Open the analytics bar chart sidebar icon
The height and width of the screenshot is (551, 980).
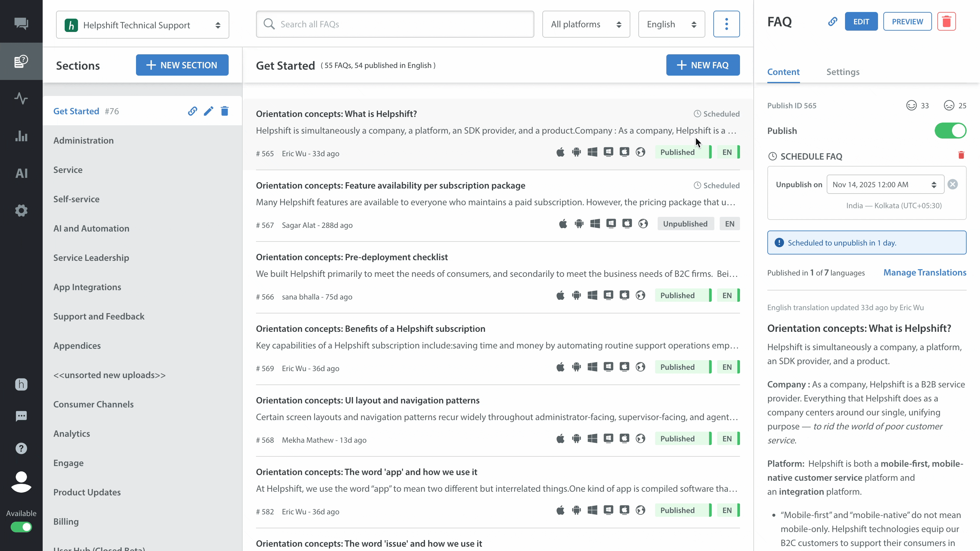pos(21,136)
